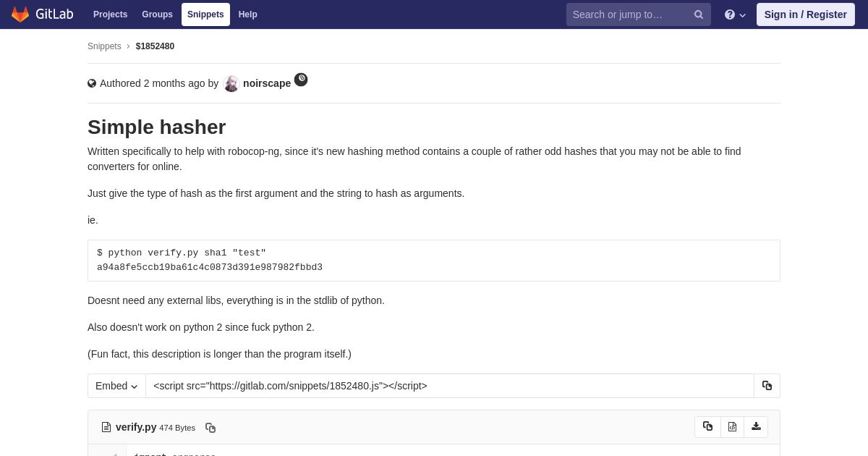The width and height of the screenshot is (868, 456).
Task: Open the Groups menu
Action: point(157,14)
